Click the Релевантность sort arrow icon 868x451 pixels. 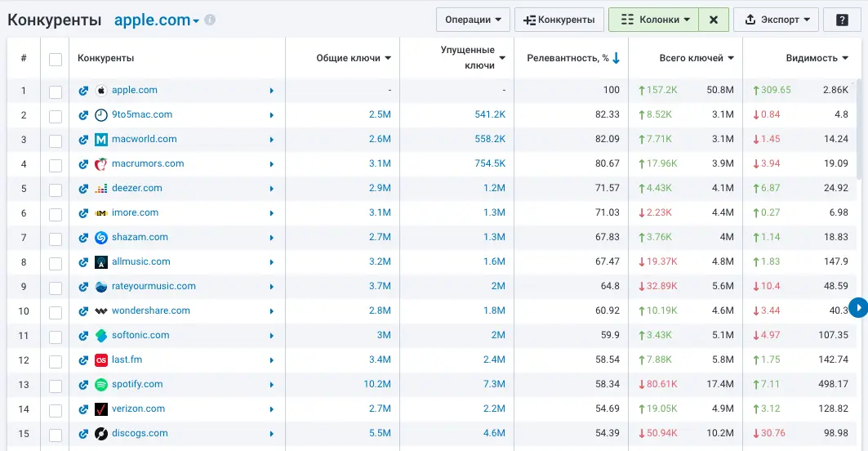point(617,58)
